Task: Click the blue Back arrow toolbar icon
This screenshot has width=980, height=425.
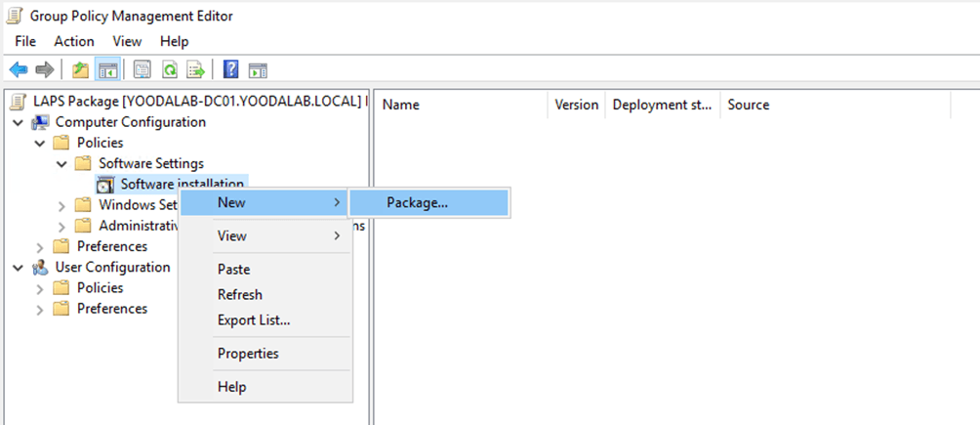Action: pos(19,69)
